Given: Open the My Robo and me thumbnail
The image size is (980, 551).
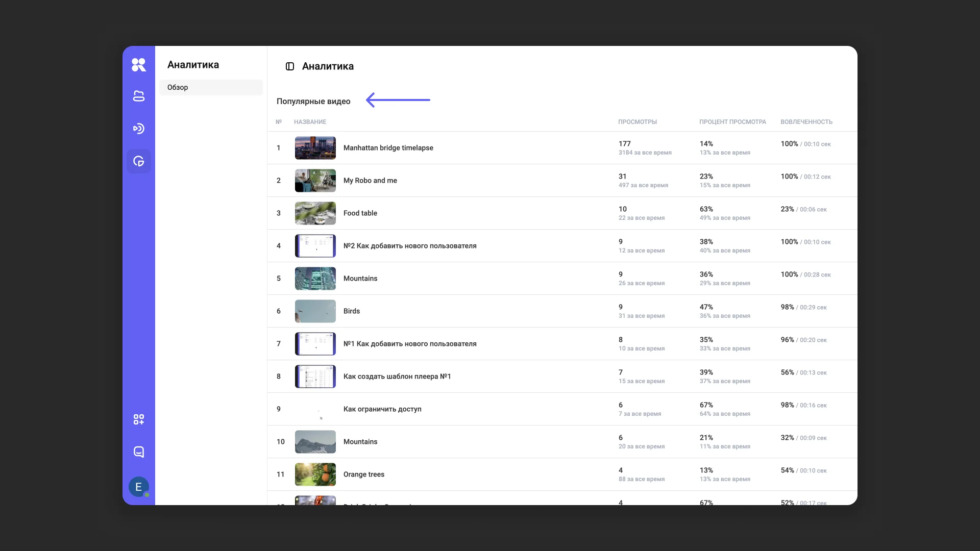Looking at the screenshot, I should pos(315,181).
